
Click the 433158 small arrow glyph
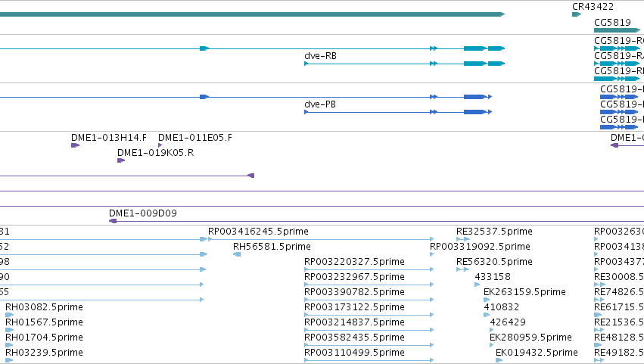(478, 285)
